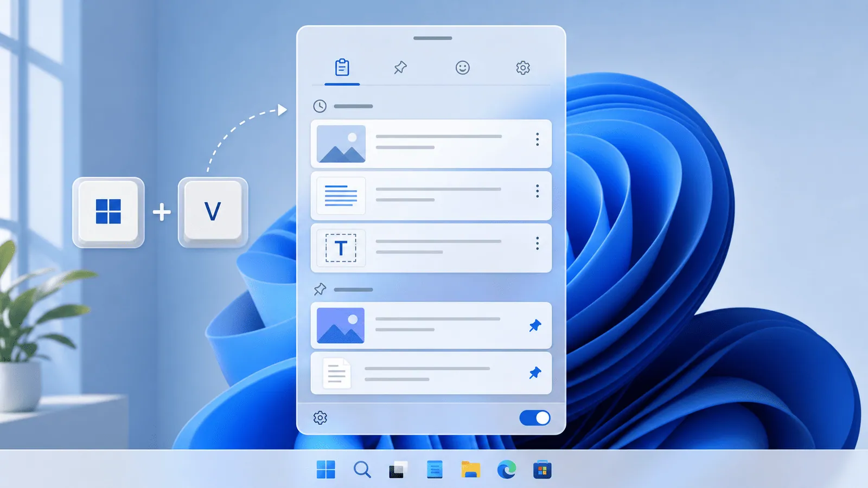Viewport: 868px width, 488px height.
Task: Open the clipboard history tab
Action: coord(342,68)
